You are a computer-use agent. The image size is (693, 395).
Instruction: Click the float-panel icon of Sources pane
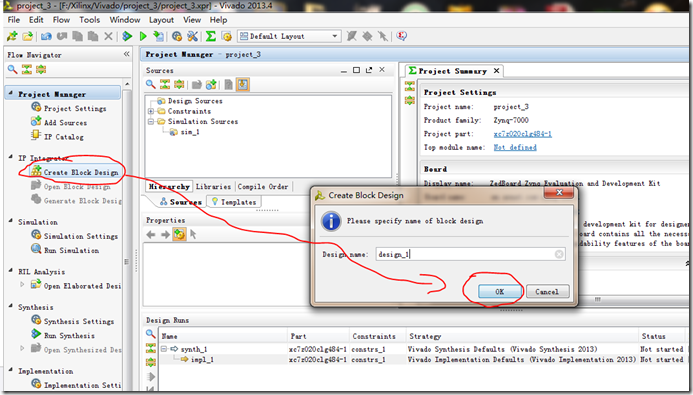pos(369,70)
